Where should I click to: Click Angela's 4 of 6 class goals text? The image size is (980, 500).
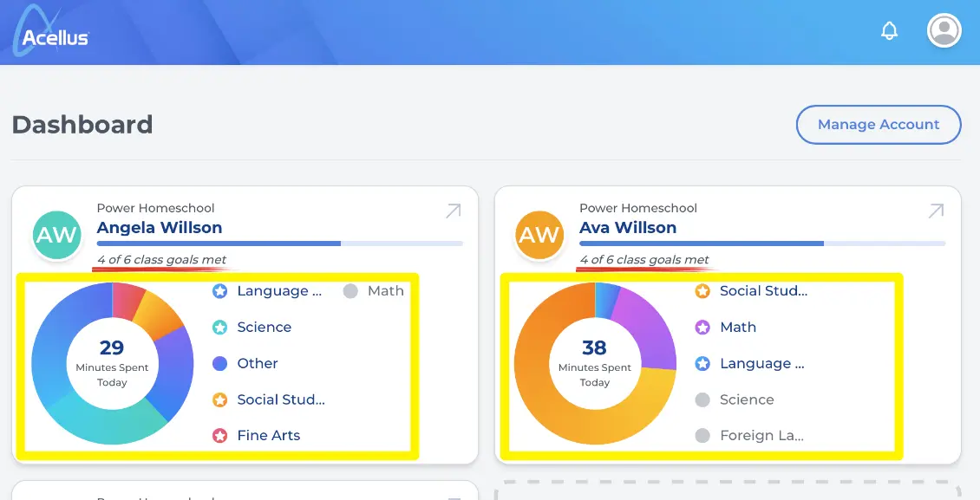(162, 260)
